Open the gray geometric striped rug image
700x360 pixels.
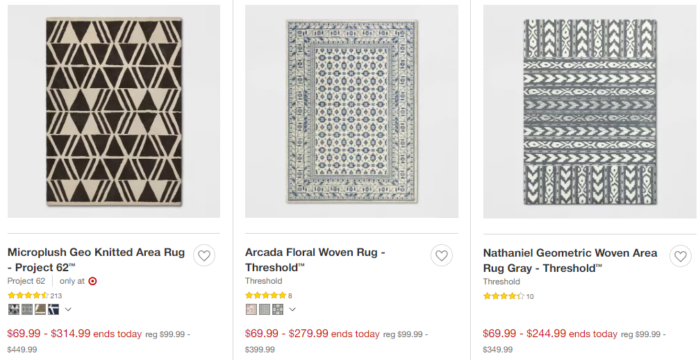(590, 111)
